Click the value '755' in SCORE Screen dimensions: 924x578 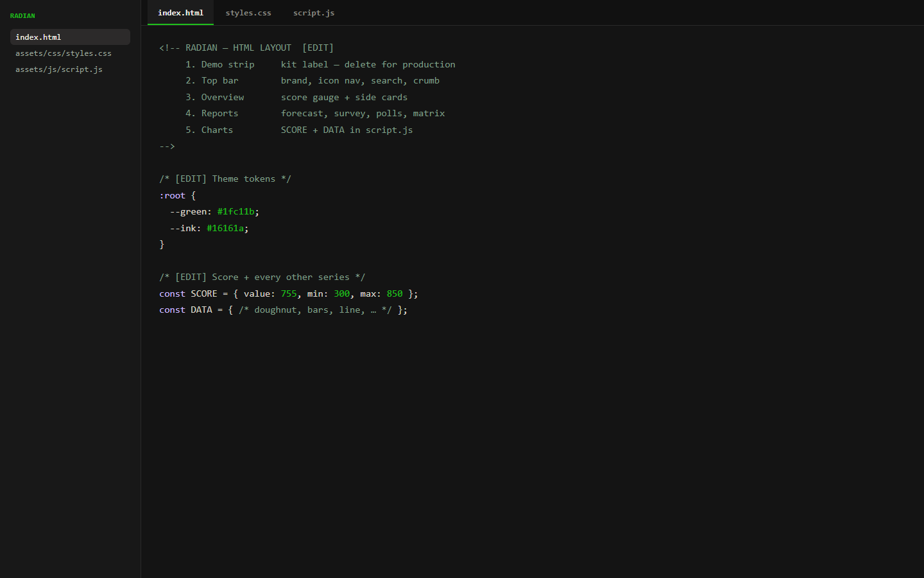tap(289, 293)
